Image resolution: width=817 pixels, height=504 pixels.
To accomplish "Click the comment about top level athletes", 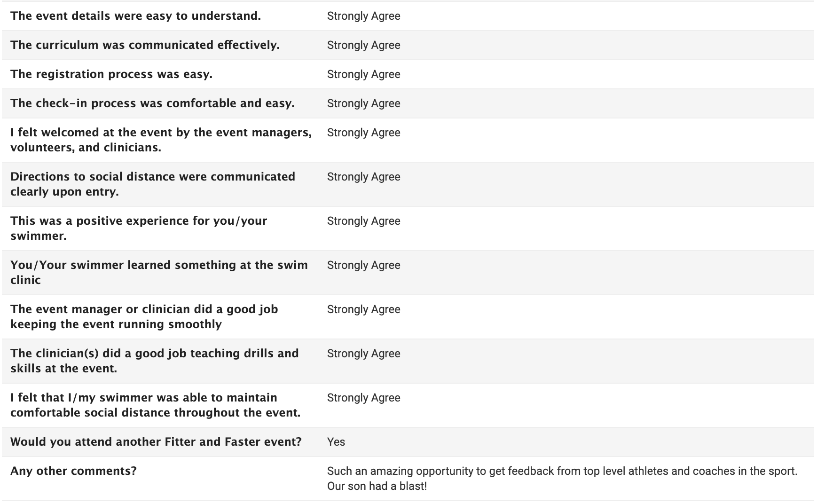I will [x=562, y=479].
